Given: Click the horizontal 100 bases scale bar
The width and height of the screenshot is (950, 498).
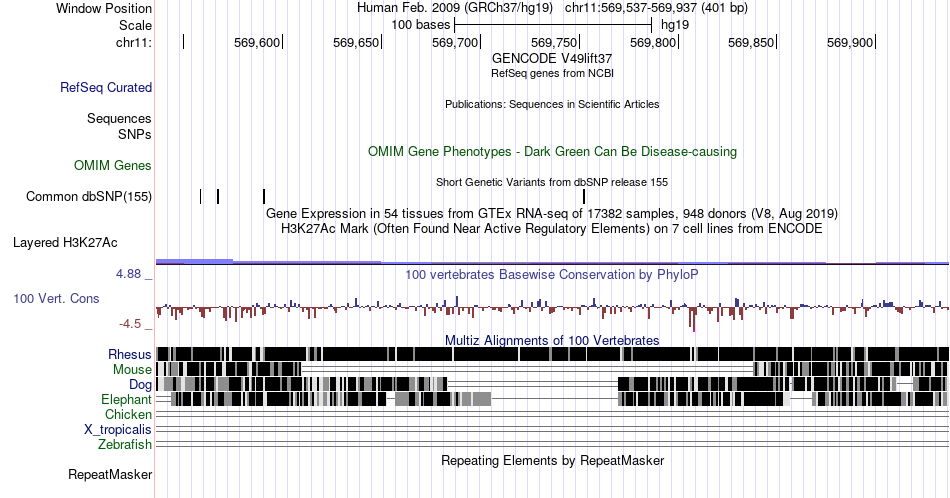Looking at the screenshot, I should (553, 25).
